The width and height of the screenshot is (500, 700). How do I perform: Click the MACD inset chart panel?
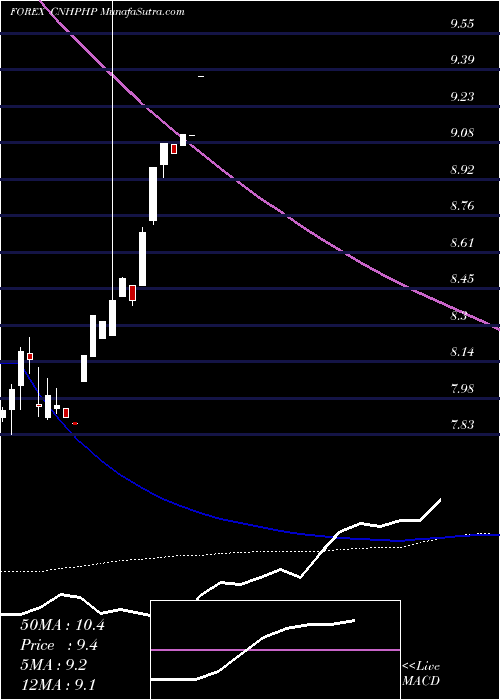coord(275,650)
